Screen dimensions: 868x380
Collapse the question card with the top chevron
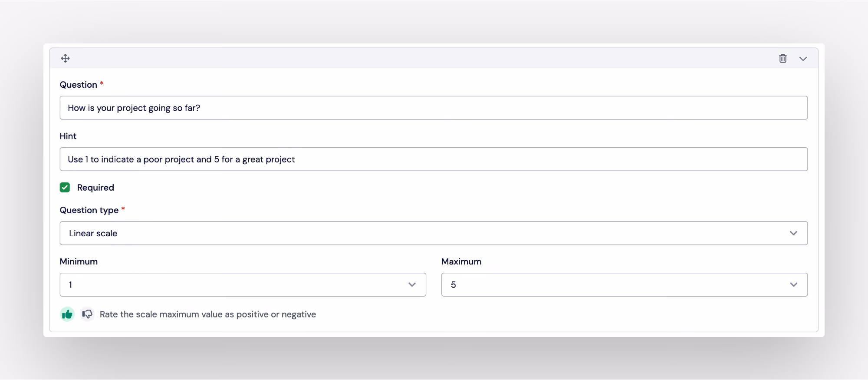(803, 59)
